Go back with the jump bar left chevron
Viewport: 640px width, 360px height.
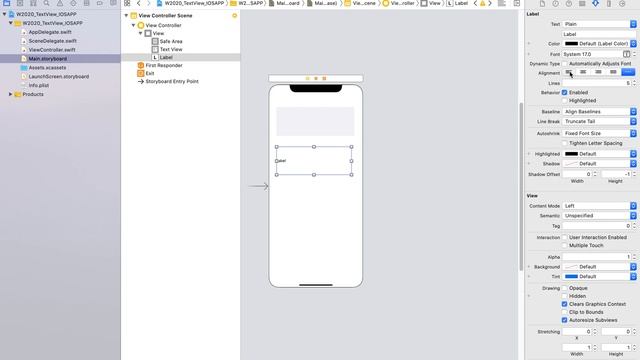139,3
